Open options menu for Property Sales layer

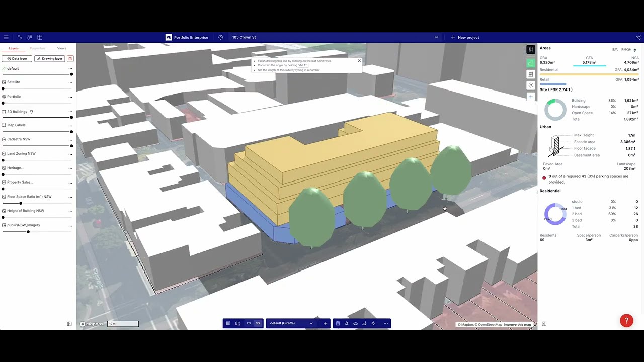70,183
